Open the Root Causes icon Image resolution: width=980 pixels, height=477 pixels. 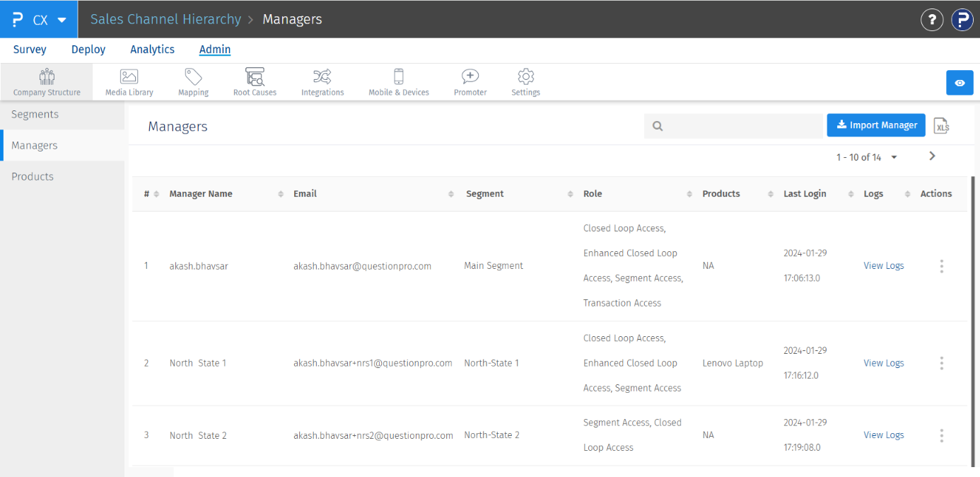point(255,76)
